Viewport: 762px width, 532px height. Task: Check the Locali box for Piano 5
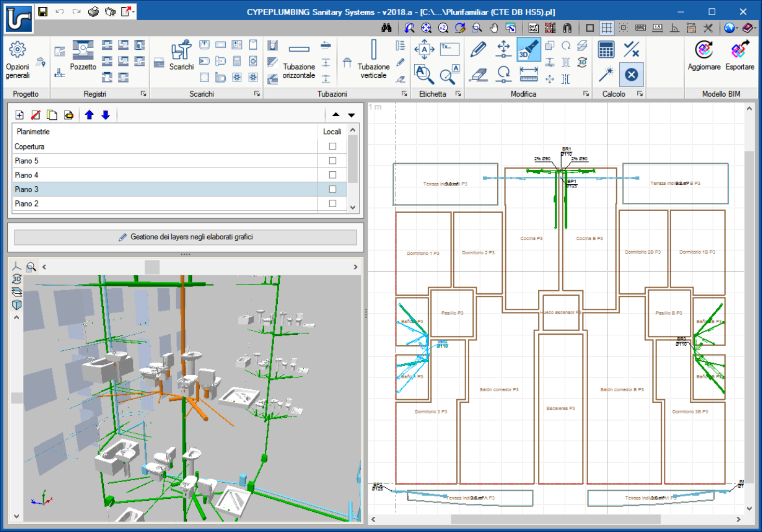pyautogui.click(x=333, y=161)
